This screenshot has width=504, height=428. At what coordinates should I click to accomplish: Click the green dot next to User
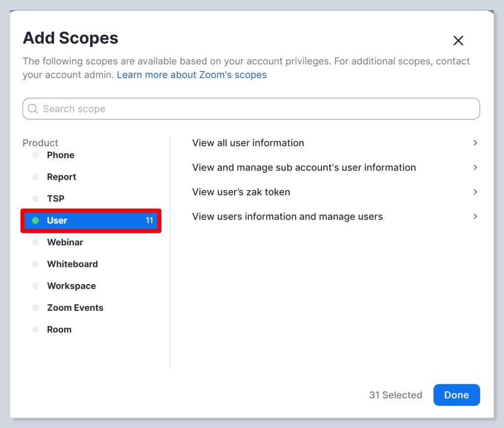(x=35, y=221)
